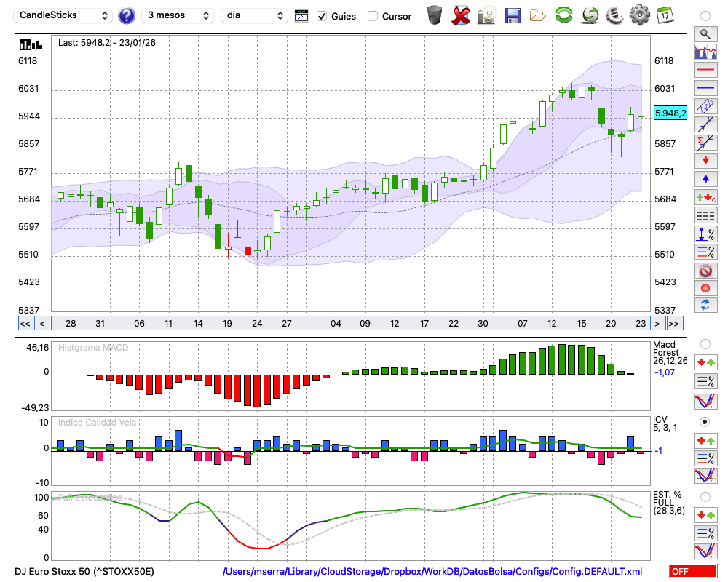
Task: Open the blue question mark help
Action: click(x=127, y=15)
